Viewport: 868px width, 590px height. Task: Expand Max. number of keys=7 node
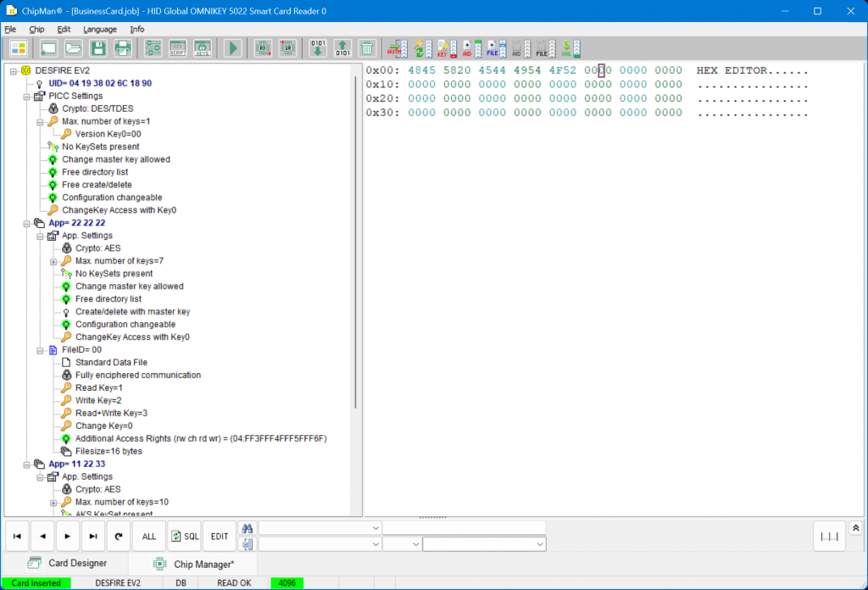coord(53,261)
